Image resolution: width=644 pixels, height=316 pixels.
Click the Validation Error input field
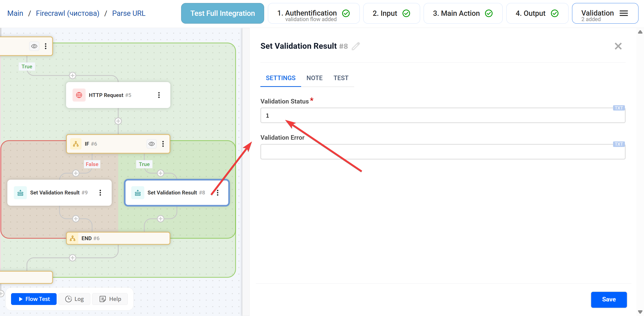(443, 152)
